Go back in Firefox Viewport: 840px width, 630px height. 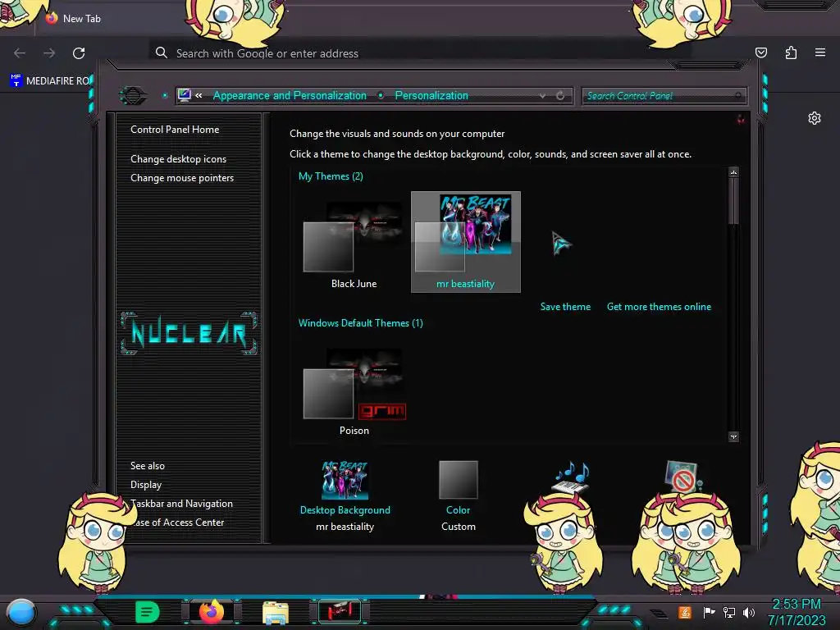tap(20, 53)
